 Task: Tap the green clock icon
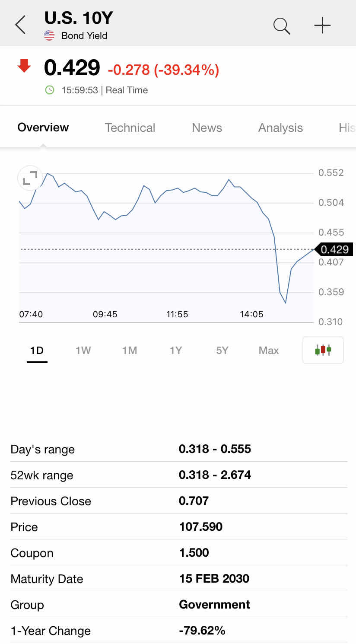[x=50, y=90]
